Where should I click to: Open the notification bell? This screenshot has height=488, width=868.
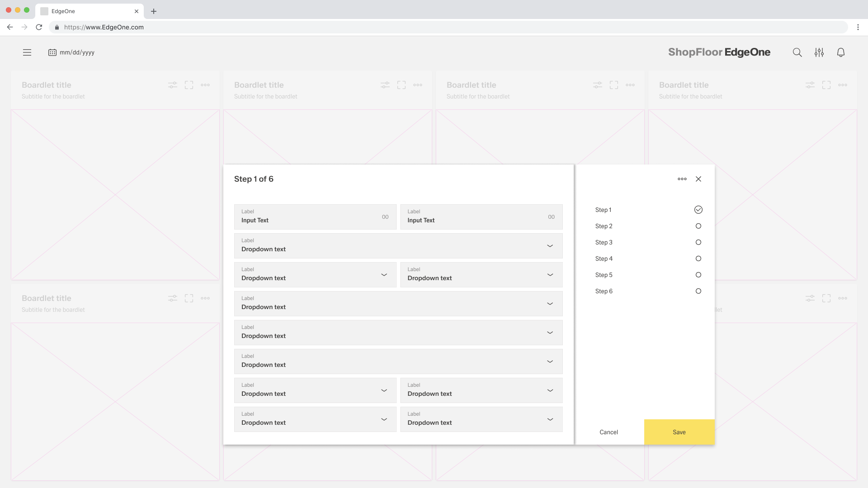841,52
